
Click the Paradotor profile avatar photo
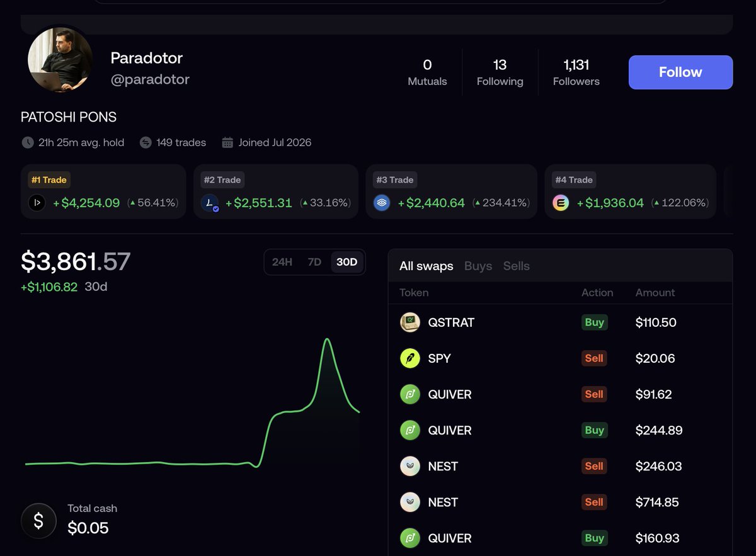60,60
